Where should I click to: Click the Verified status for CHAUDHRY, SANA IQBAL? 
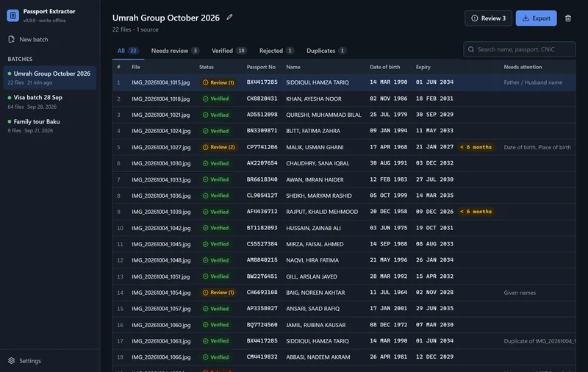(215, 163)
